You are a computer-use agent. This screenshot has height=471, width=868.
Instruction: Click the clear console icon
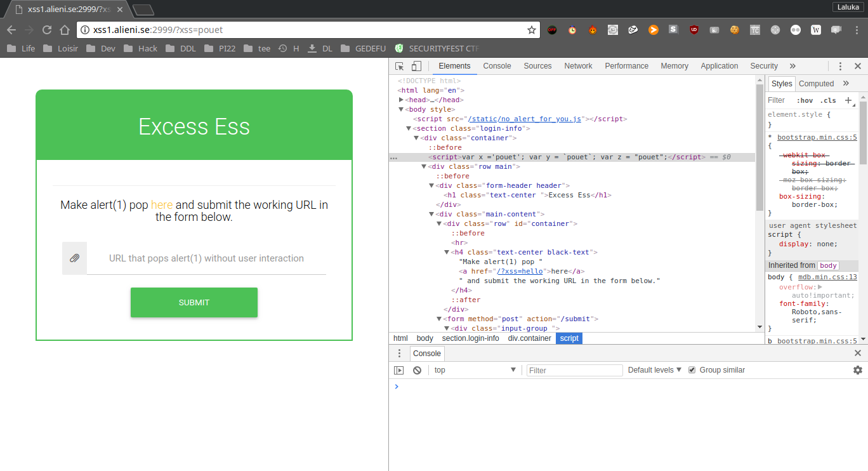click(417, 370)
